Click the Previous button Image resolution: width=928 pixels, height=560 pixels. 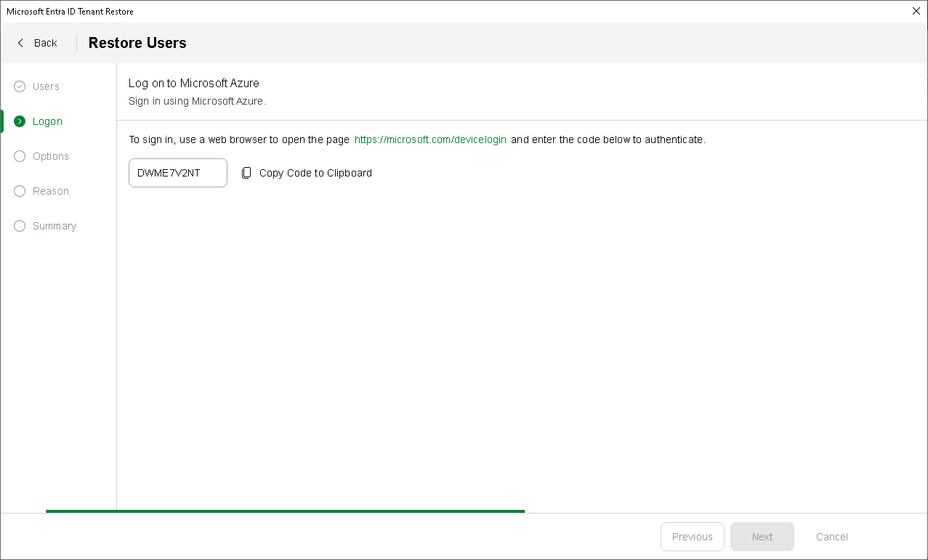point(692,537)
